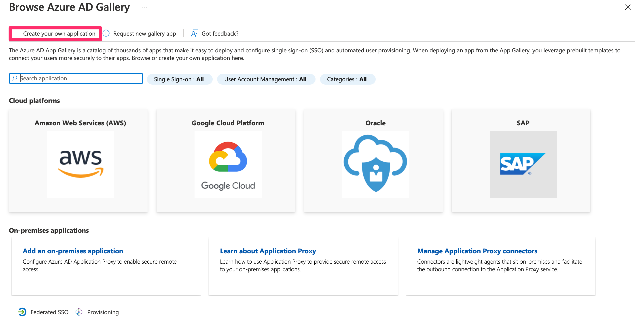Viewport: 644px width, 333px height.
Task: Click the info icon beside Request new gallery app
Action: coord(106,33)
